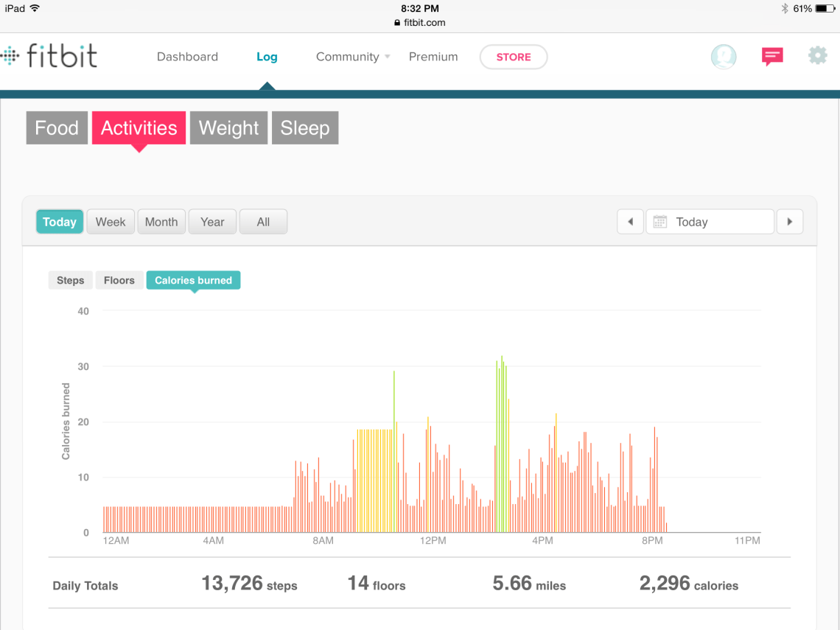Open the profile avatar icon
Screen dimensions: 840x630
click(723, 57)
